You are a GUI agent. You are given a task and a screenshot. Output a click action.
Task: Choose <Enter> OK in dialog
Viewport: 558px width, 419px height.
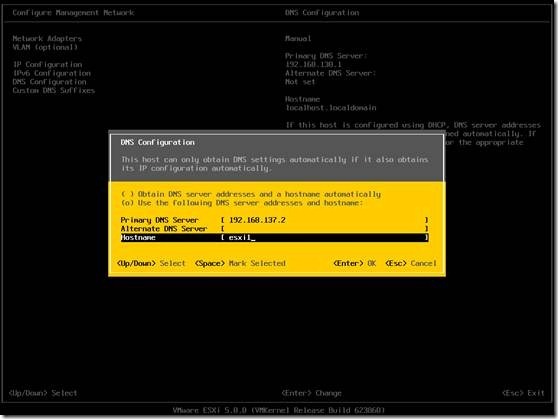point(354,263)
